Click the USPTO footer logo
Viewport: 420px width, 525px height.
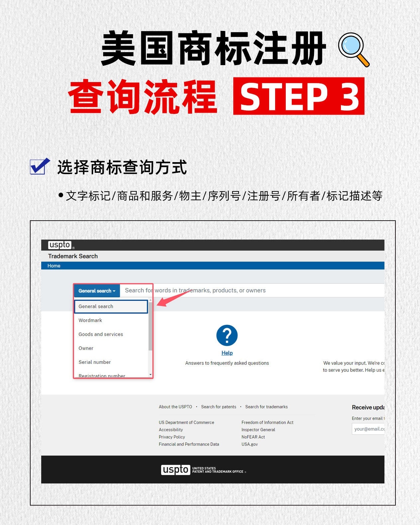[175, 470]
